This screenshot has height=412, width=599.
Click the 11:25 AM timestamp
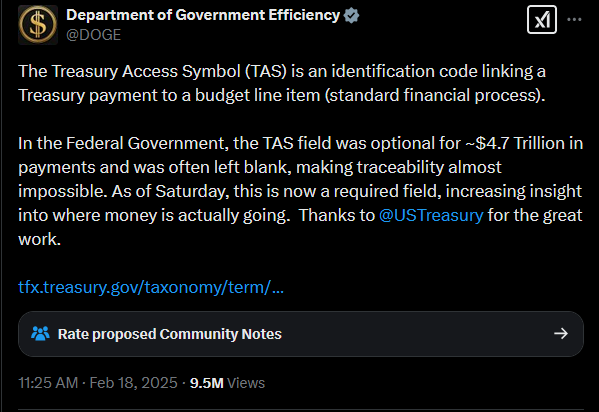pyautogui.click(x=48, y=383)
